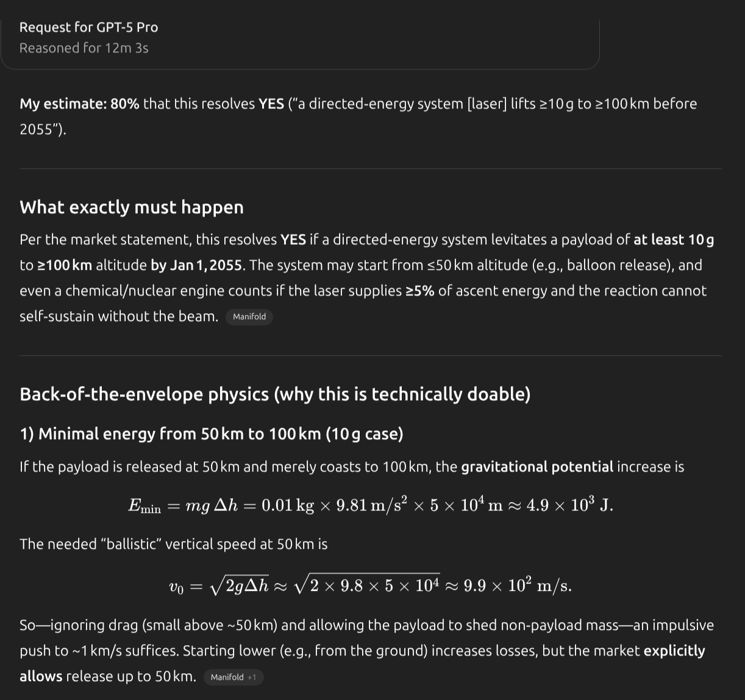This screenshot has height=700, width=745.
Task: Expand the "Reasoned for 12m 3s" details
Action: [84, 48]
